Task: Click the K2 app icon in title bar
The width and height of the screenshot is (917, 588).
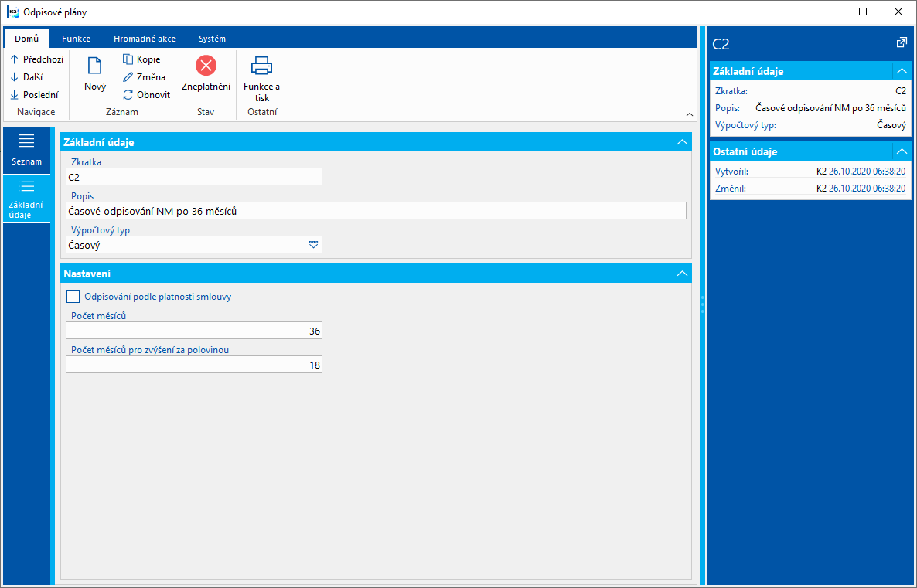Action: [13, 12]
